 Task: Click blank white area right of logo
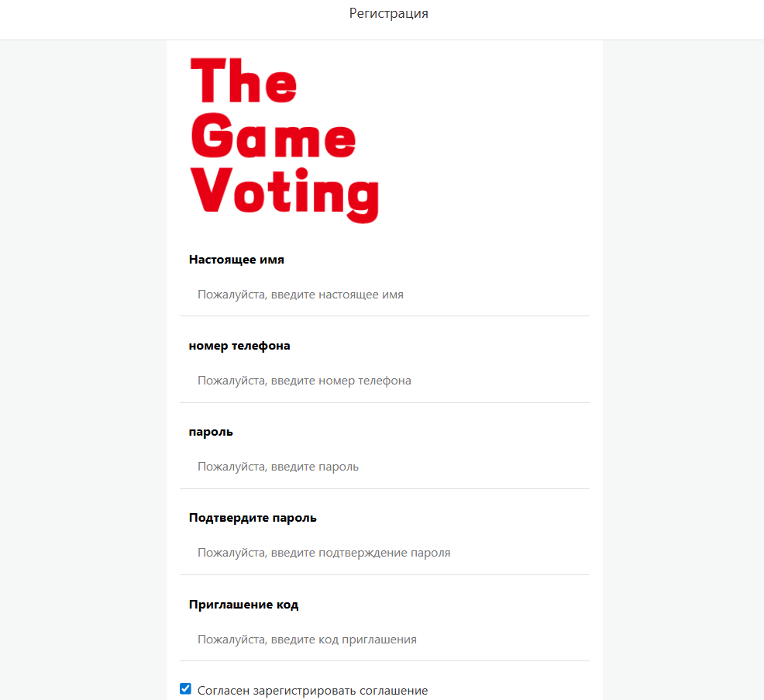tap(496, 140)
